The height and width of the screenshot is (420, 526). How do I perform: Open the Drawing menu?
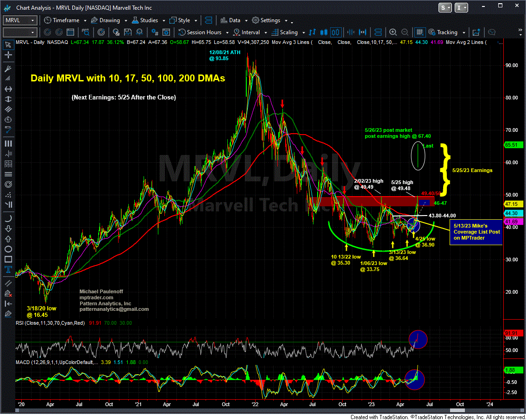click(109, 20)
